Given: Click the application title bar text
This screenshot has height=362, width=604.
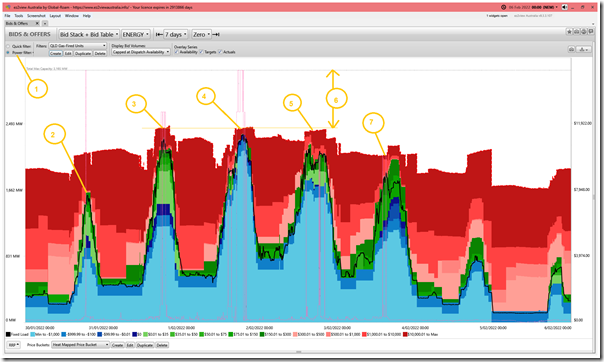Looking at the screenshot, I should [x=102, y=7].
